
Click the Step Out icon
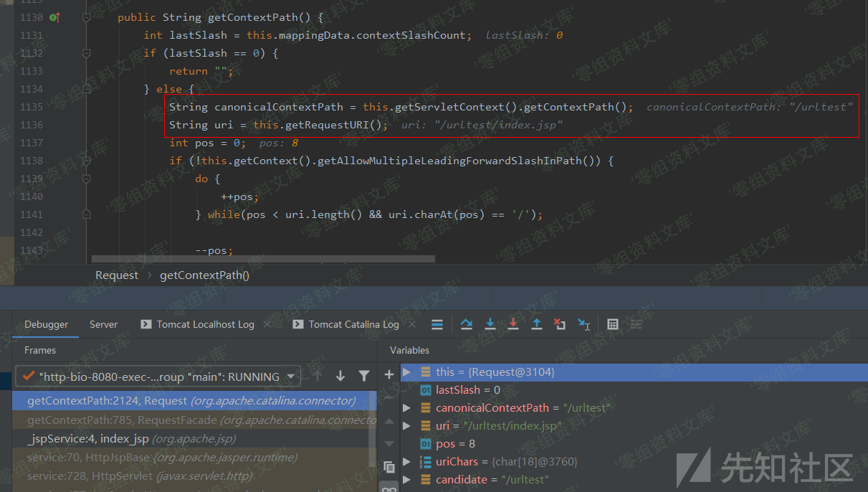click(536, 325)
